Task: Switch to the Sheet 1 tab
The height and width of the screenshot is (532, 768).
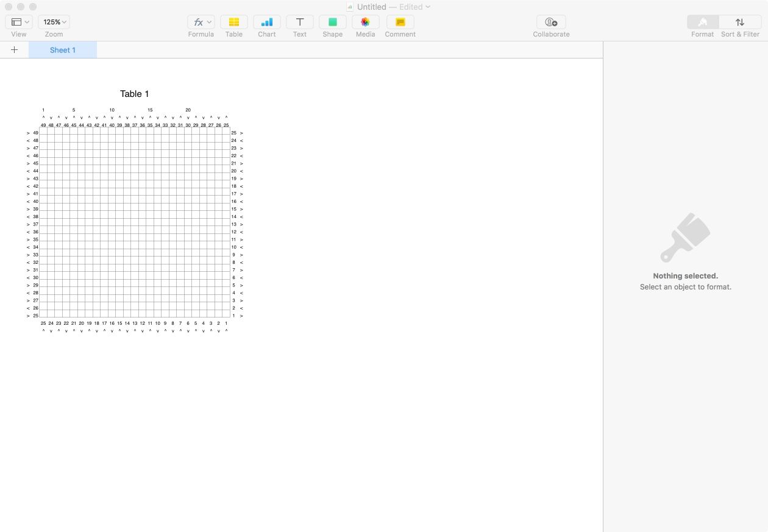Action: [x=62, y=50]
